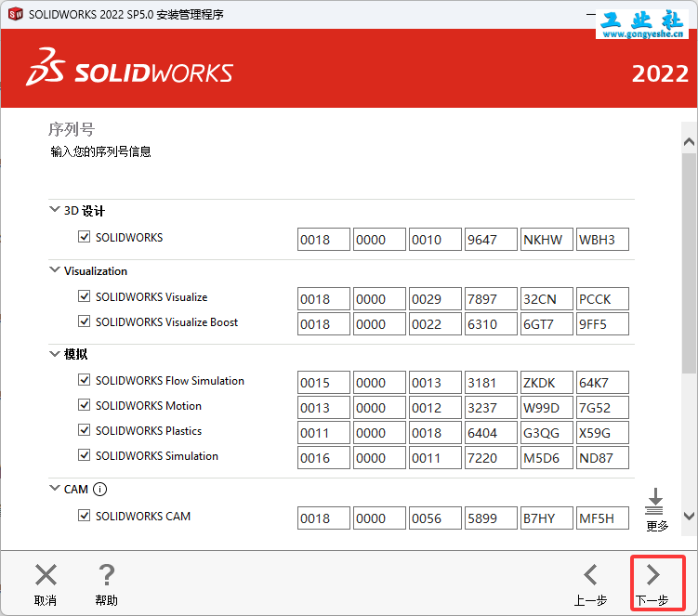The width and height of the screenshot is (698, 616).
Task: Click the SOLIDWORKS Flow Simulation label
Action: [169, 381]
